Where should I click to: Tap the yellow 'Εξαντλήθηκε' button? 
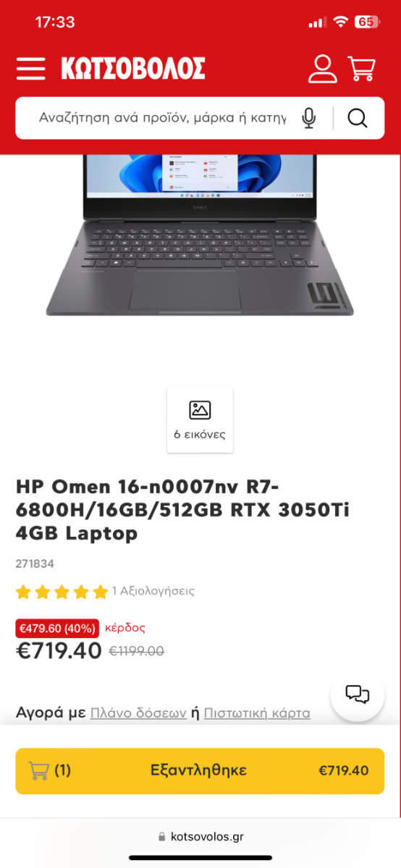(x=200, y=771)
